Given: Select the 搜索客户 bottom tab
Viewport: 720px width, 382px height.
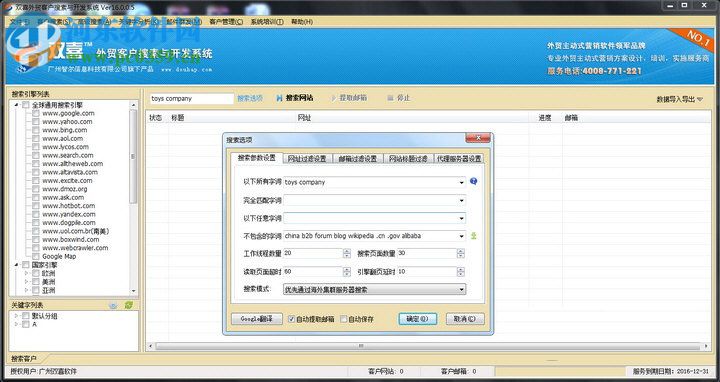Looking at the screenshot, I should [x=24, y=359].
